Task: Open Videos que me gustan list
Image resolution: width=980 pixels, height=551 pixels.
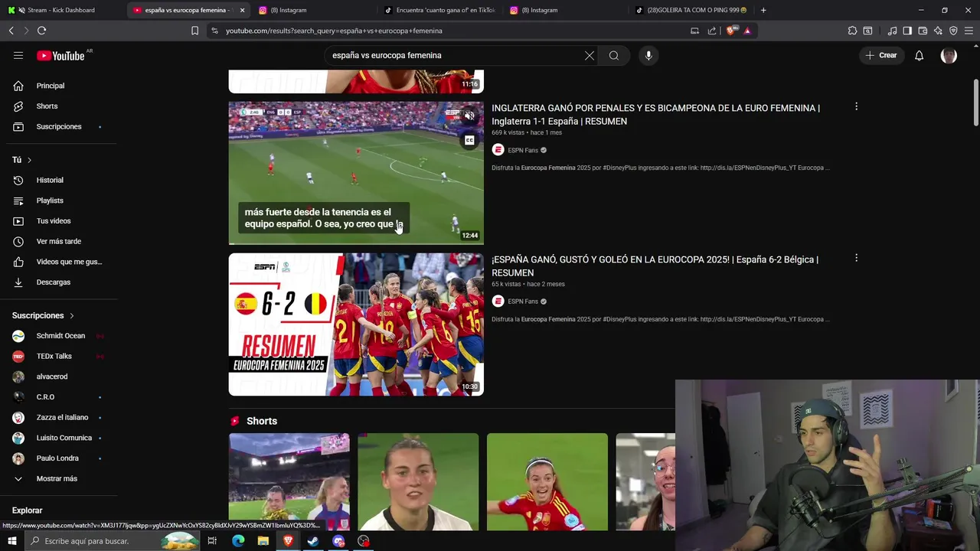Action: pos(69,262)
